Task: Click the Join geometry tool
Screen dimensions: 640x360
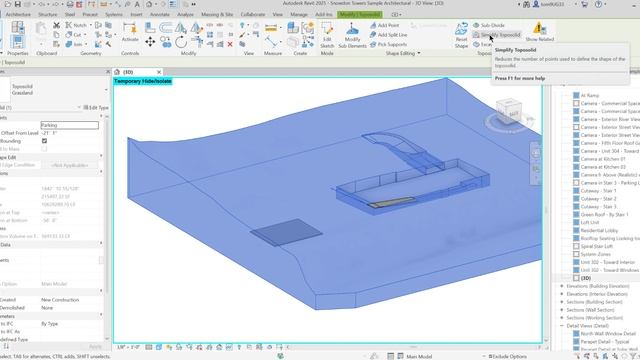Action: pyautogui.click(x=75, y=44)
